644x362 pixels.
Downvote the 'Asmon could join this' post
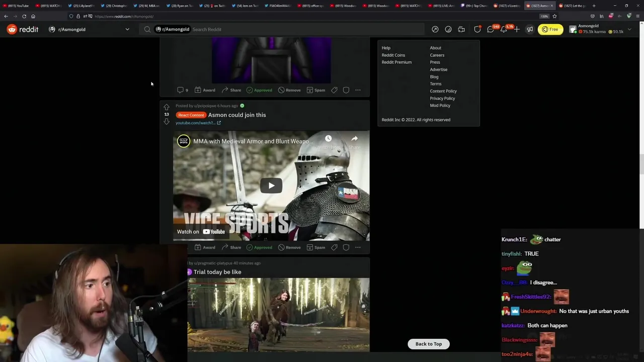167,122
